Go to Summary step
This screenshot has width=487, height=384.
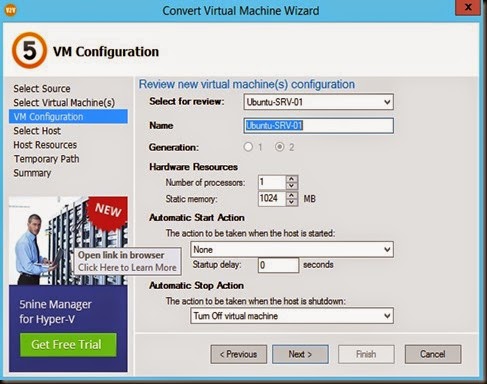[32, 173]
